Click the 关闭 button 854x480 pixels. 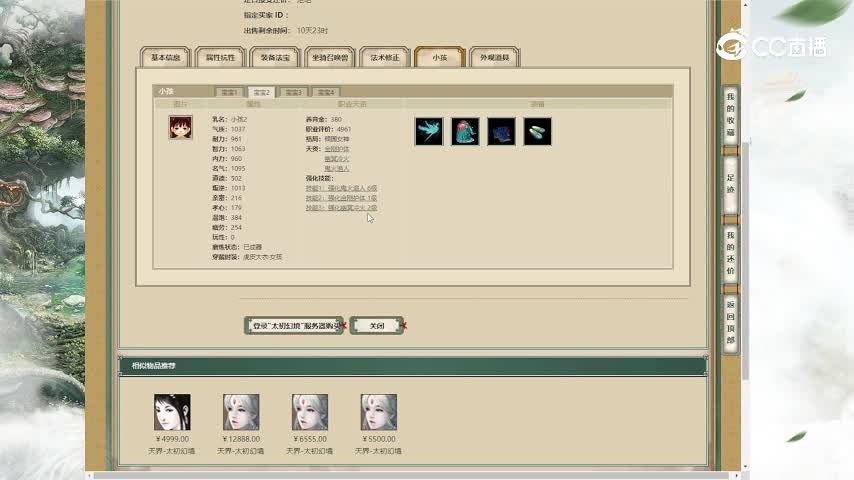click(x=376, y=326)
